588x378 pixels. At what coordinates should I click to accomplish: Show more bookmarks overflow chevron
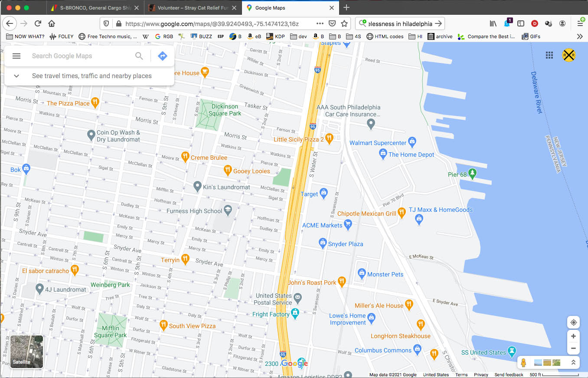(x=580, y=36)
